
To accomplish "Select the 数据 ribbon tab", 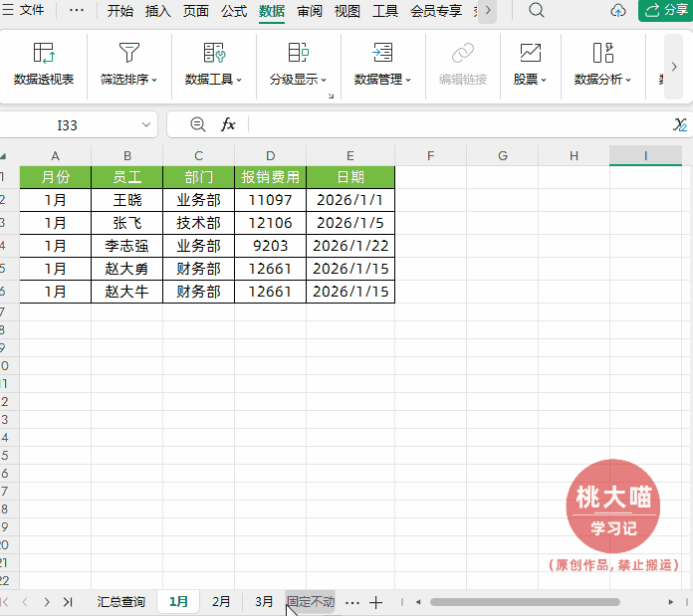I will tap(272, 11).
